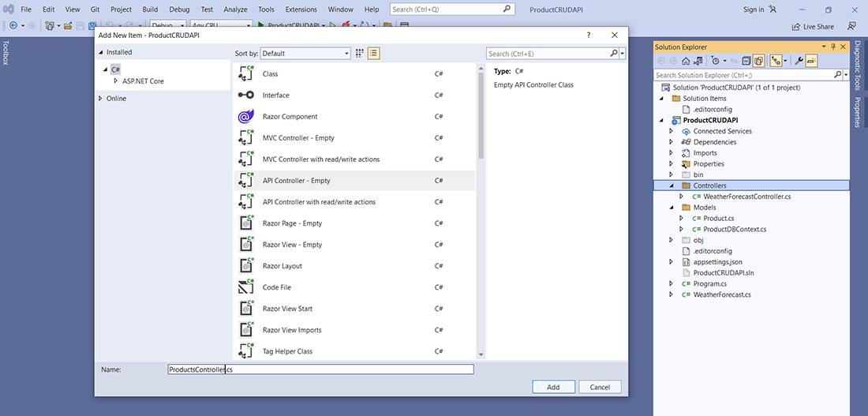The height and width of the screenshot is (416, 868).
Task: Click the Open File toolbar icon
Action: [x=68, y=25]
